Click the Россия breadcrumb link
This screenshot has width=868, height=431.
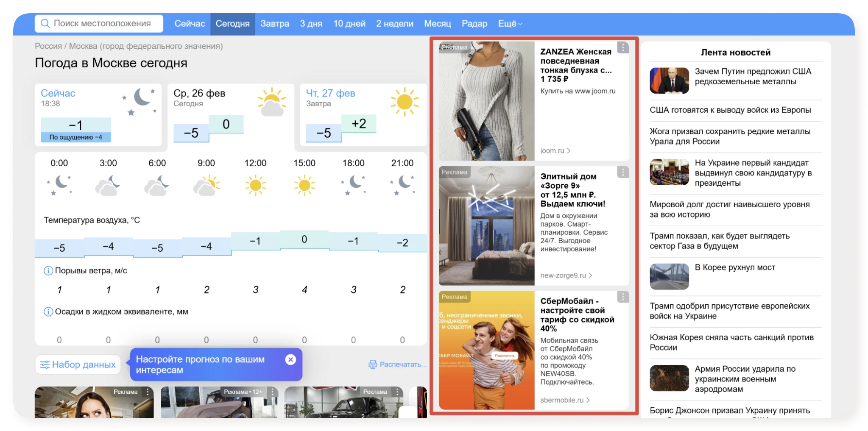[x=48, y=46]
